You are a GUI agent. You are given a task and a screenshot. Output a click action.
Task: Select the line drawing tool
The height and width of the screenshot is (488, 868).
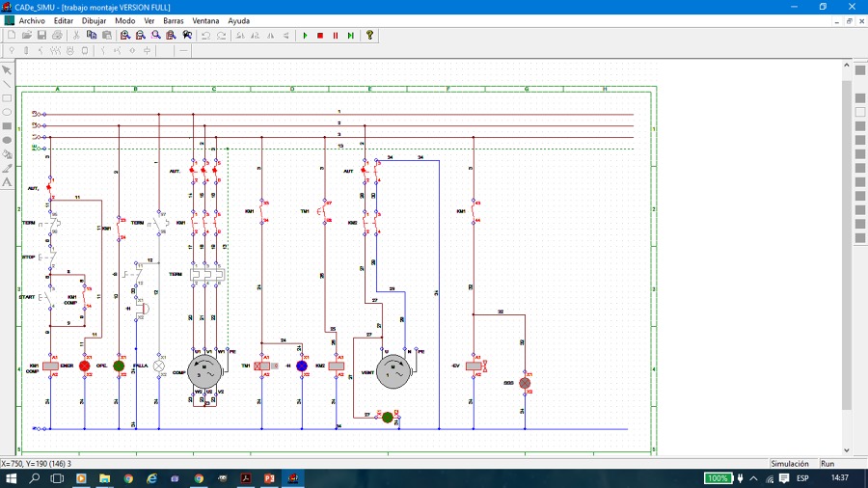click(x=7, y=84)
